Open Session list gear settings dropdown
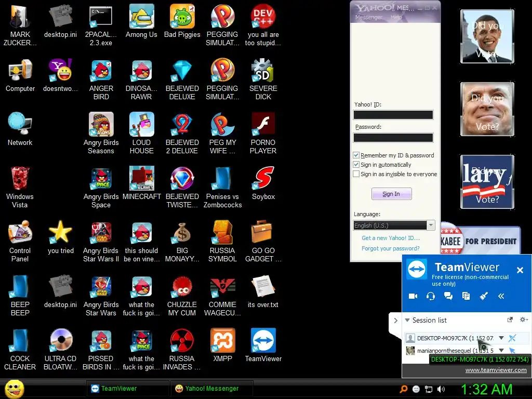This screenshot has width=532, height=399. coord(524,320)
